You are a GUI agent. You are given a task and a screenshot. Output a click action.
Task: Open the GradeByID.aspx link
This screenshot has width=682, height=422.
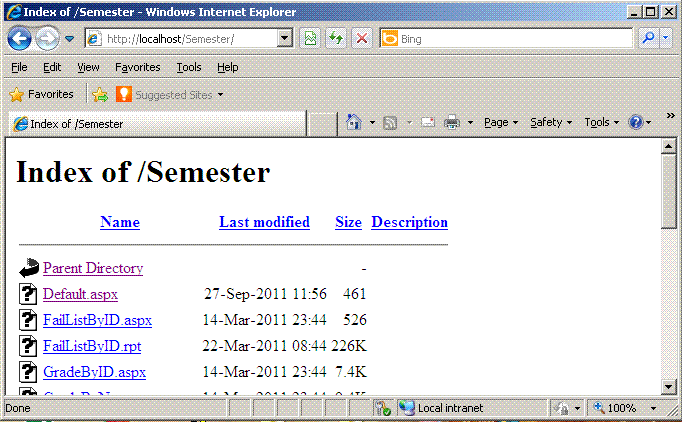(94, 372)
